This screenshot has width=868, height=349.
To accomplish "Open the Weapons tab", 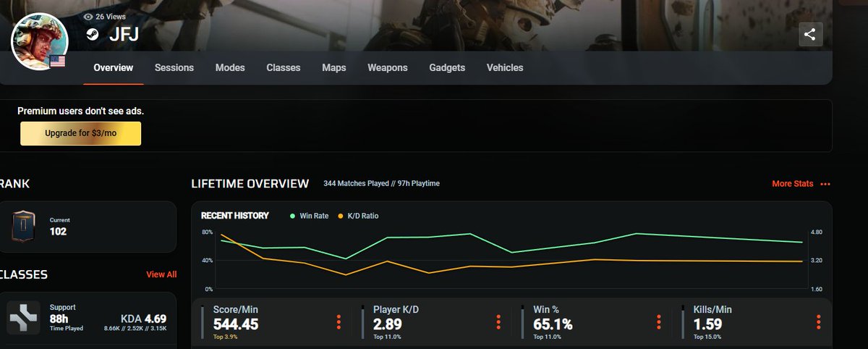I will click(388, 67).
